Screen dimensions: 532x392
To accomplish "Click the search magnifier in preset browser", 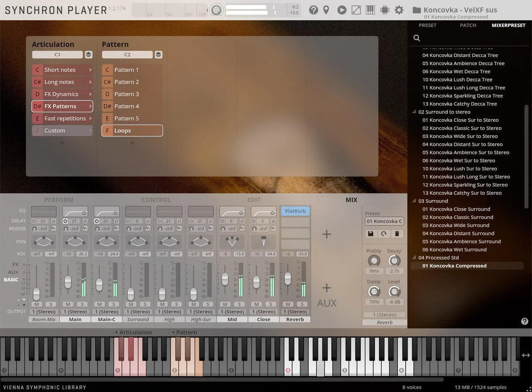I will tap(417, 38).
